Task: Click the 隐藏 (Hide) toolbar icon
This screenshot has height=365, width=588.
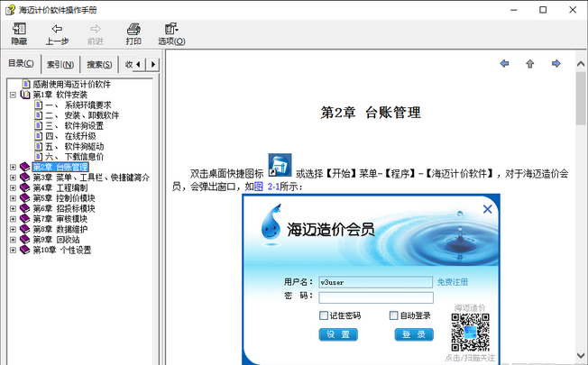Action: click(19, 33)
